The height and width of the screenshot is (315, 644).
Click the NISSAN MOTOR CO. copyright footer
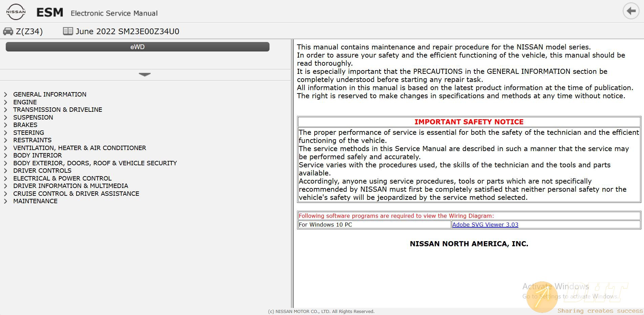pyautogui.click(x=321, y=311)
